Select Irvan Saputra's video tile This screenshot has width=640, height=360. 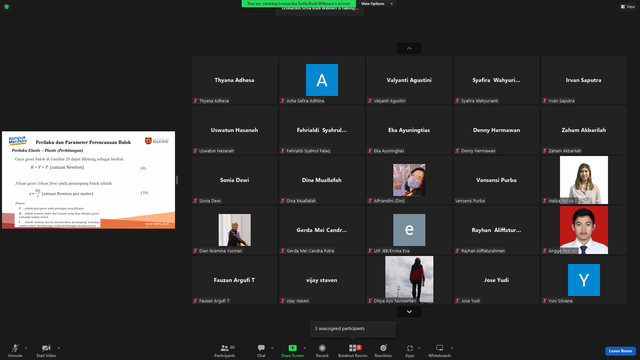(584, 80)
